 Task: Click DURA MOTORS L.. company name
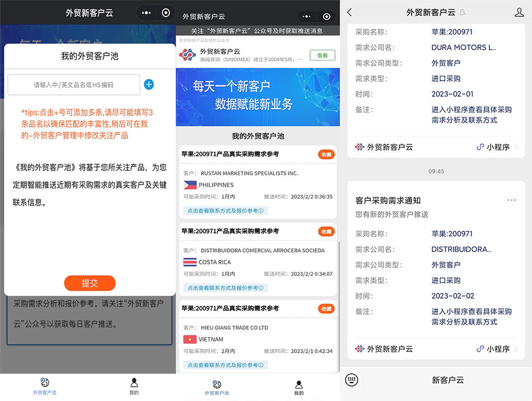click(463, 47)
